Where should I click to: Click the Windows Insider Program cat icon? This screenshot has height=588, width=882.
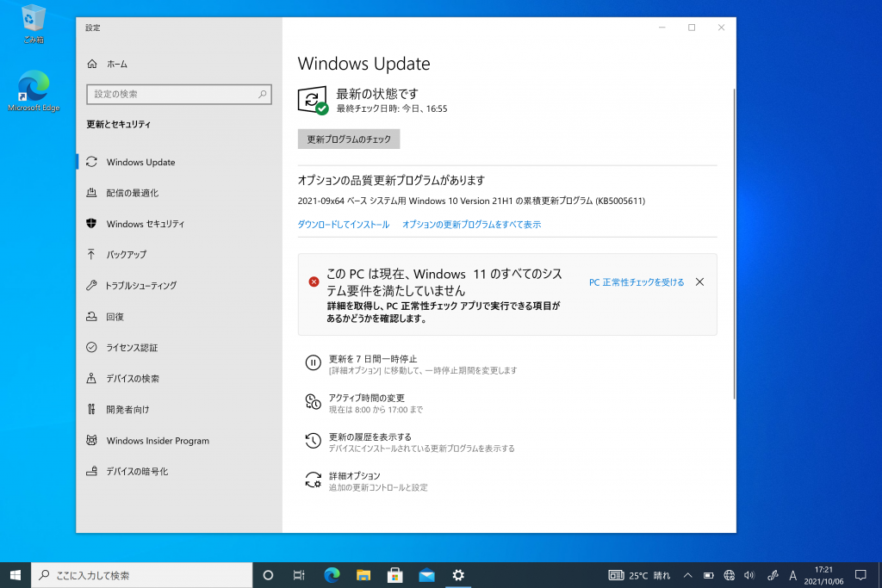click(91, 441)
